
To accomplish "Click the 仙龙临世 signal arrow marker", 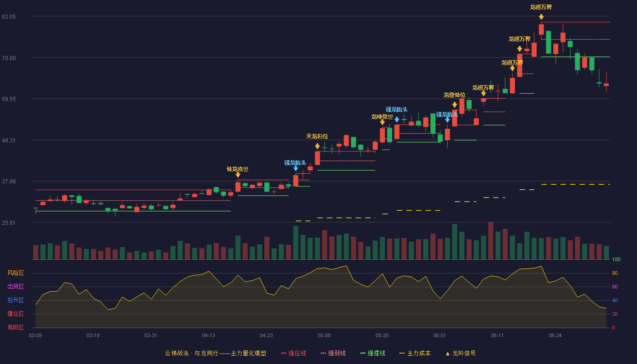I will (x=238, y=175).
